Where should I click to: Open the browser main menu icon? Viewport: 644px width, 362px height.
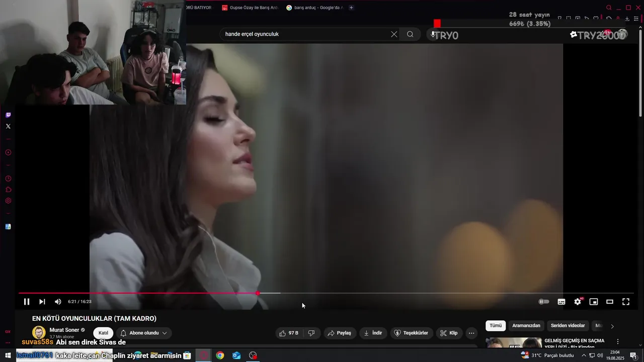pos(636,19)
